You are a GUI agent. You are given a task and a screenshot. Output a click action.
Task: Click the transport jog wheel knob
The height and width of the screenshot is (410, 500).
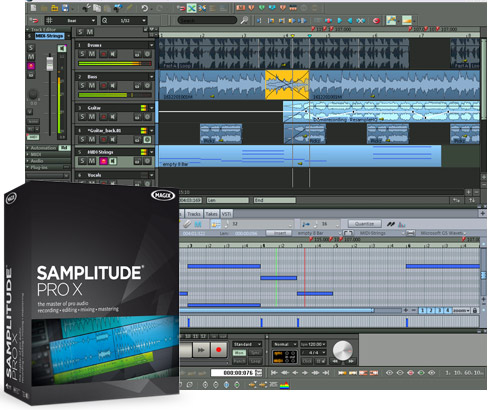[x=343, y=350]
